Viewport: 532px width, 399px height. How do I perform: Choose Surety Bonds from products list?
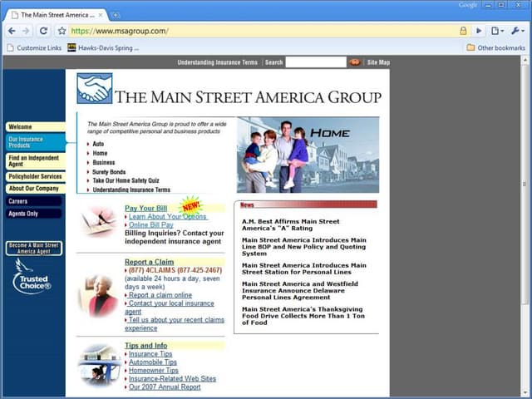(x=109, y=172)
